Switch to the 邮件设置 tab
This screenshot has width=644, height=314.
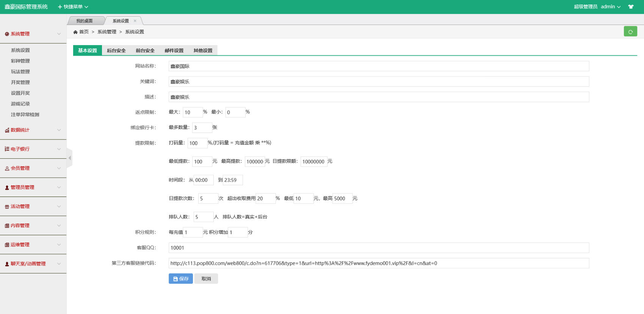click(x=174, y=51)
